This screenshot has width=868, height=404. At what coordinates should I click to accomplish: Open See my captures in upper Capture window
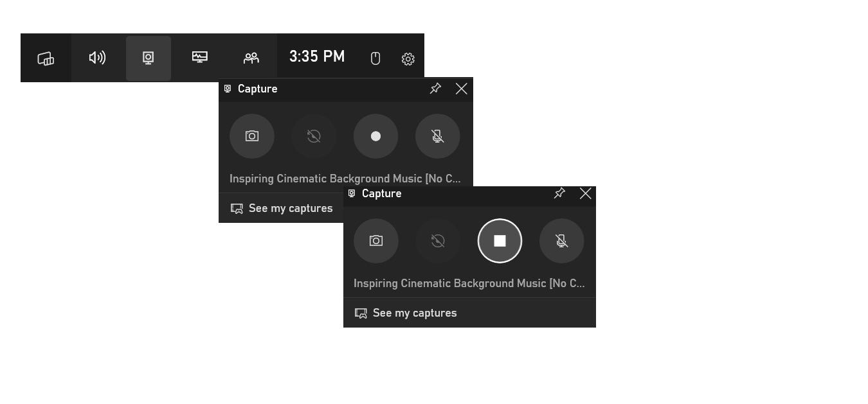282,208
